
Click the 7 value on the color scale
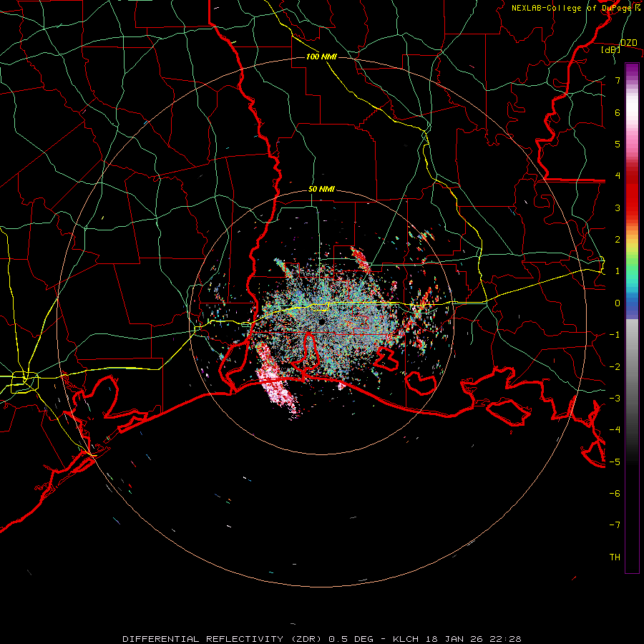coord(618,80)
